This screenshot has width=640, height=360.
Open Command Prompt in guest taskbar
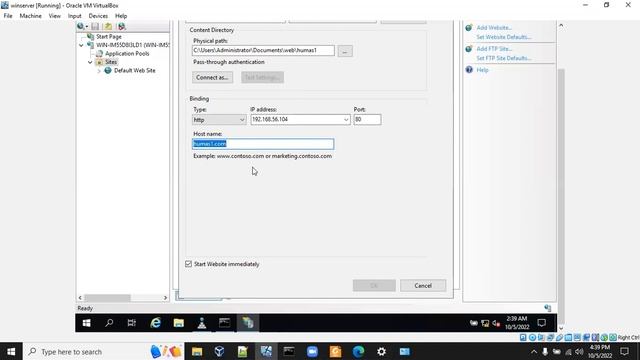[224, 323]
